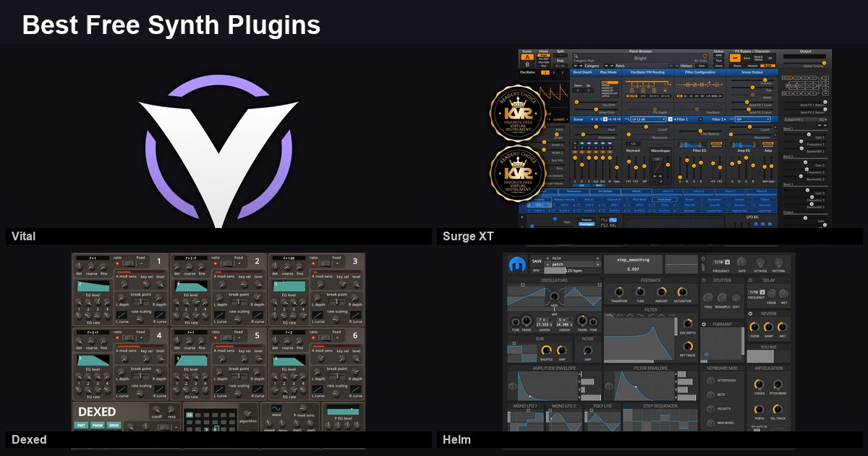Select the sine wave icon in Dexed
Image resolution: width=868 pixels, height=456 pixels.
click(x=276, y=410)
